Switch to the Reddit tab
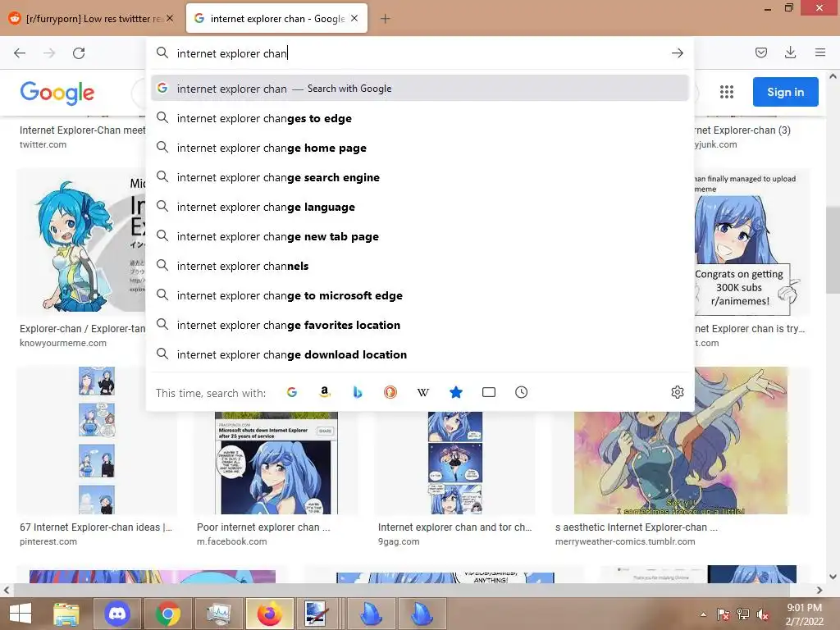840x630 pixels. (92, 19)
